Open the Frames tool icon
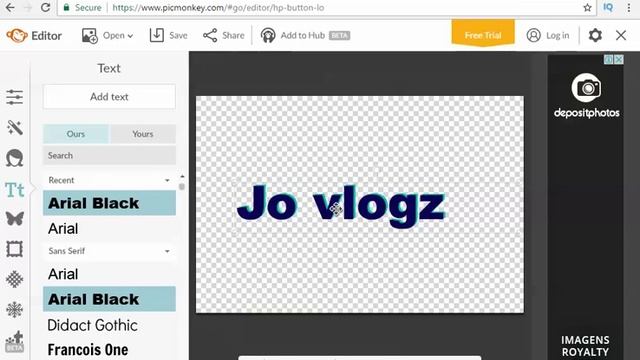640x360 pixels. point(15,249)
